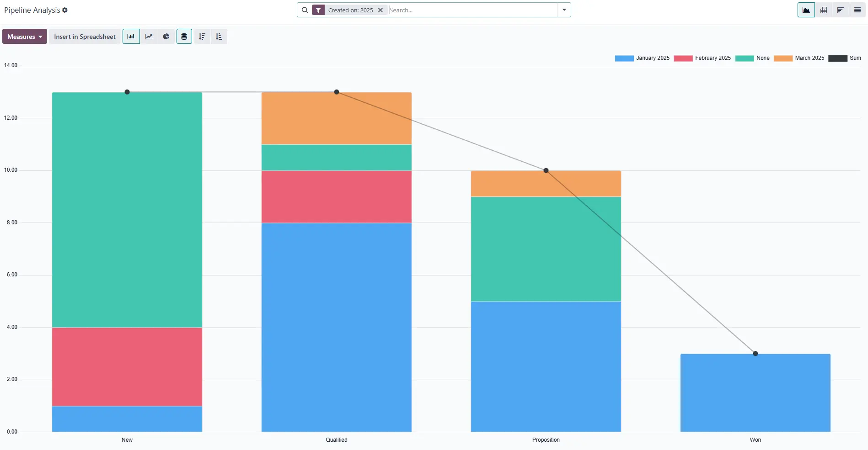868x450 pixels.
Task: Sort bars in descending order
Action: coord(202,37)
